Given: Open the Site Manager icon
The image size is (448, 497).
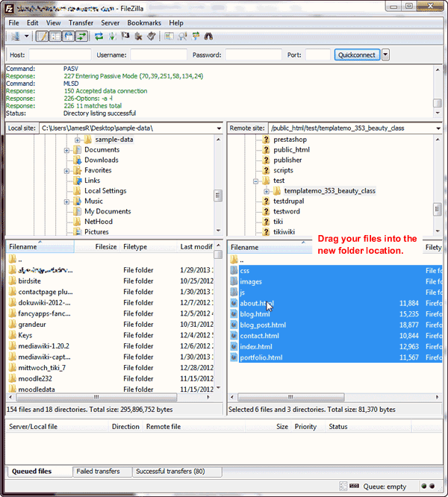Looking at the screenshot, I should pyautogui.click(x=15, y=36).
